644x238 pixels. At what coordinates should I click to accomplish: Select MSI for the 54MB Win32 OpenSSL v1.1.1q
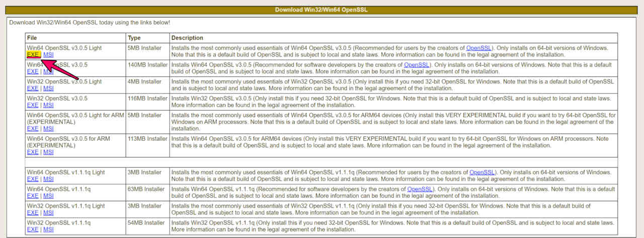pyautogui.click(x=48, y=229)
